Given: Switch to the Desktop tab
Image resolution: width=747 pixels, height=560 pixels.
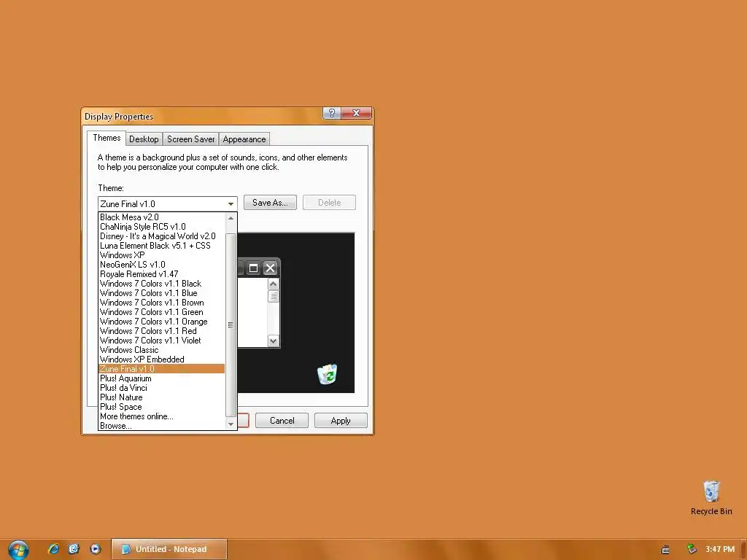Looking at the screenshot, I should pos(144,139).
